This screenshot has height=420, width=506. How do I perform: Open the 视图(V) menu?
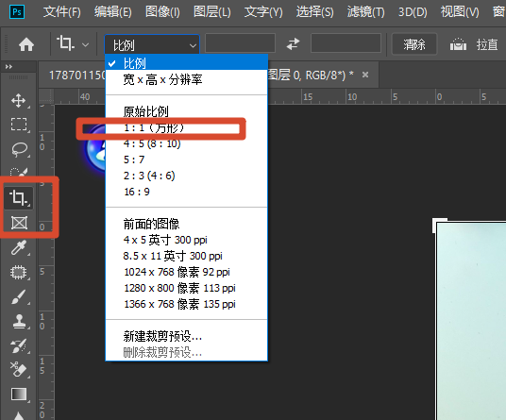(x=460, y=12)
